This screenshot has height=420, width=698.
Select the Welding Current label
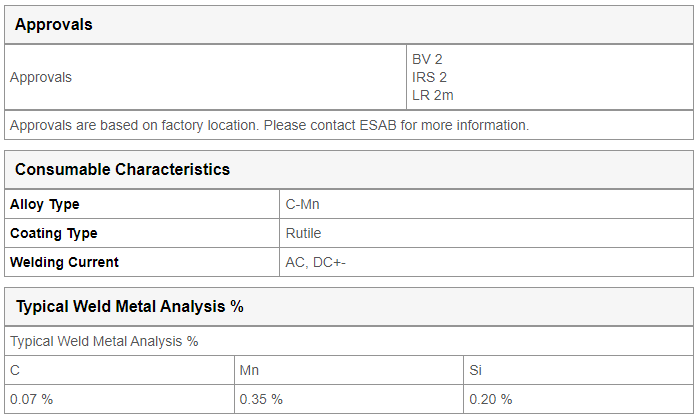(64, 262)
